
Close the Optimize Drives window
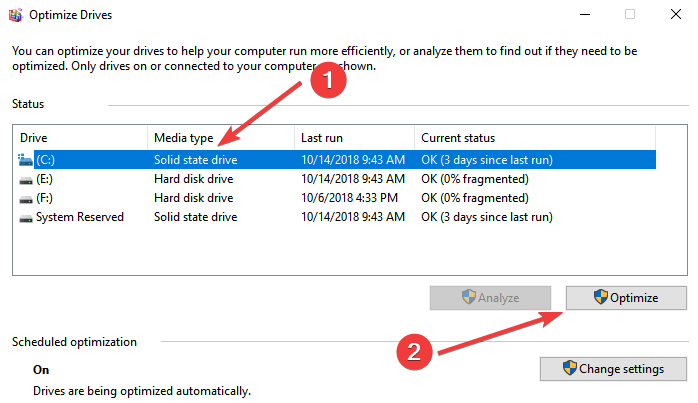pyautogui.click(x=675, y=14)
